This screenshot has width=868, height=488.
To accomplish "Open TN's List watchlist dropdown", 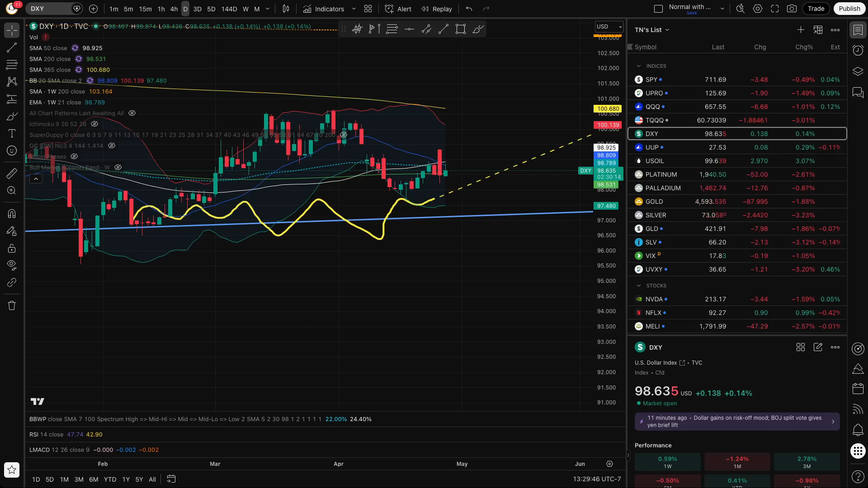I will pos(652,30).
